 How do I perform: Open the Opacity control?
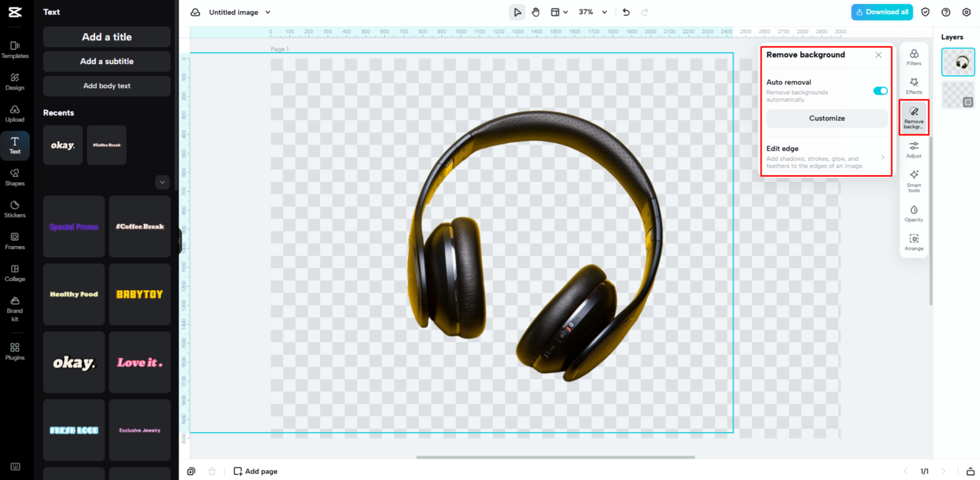914,213
